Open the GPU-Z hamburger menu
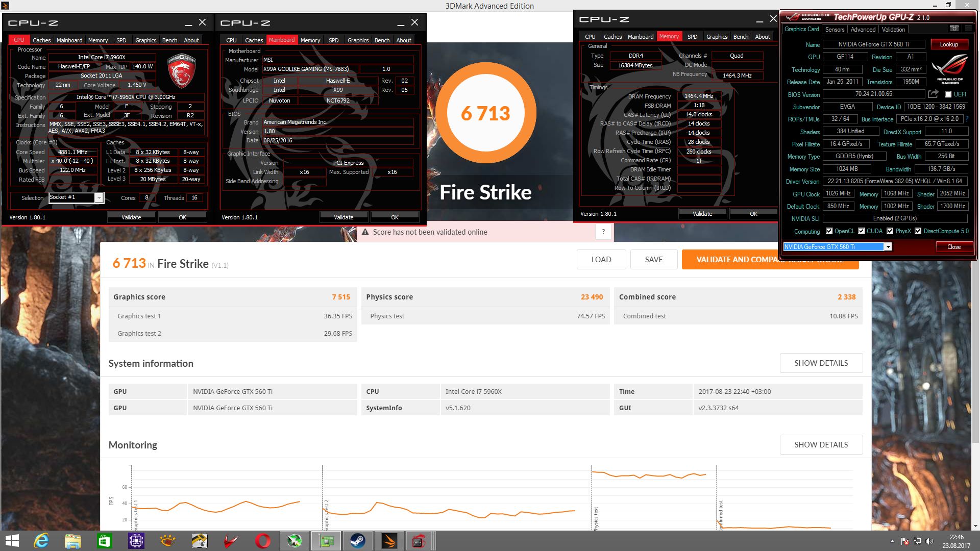This screenshot has height=551, width=980. [968, 29]
